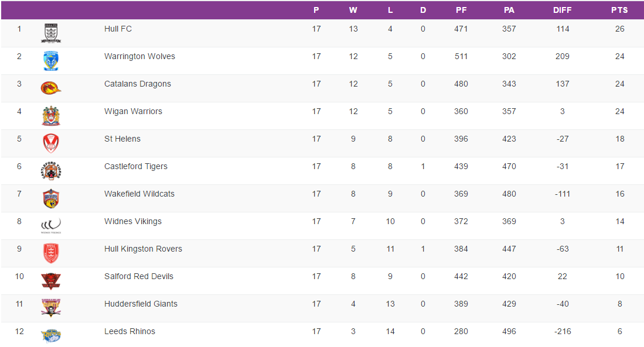Click the Wakefield Wildcats crest
The width and height of the screenshot is (644, 347).
tap(51, 198)
